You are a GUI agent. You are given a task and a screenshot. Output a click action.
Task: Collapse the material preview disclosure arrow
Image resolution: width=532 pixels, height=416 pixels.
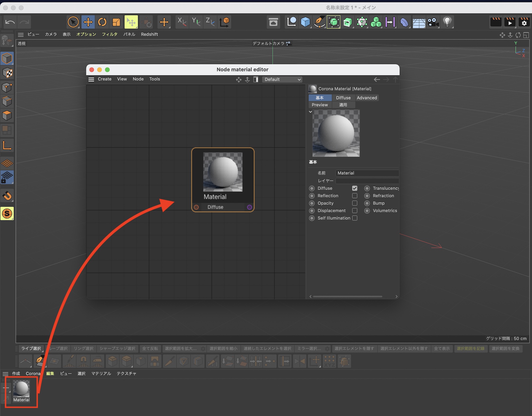(x=310, y=112)
